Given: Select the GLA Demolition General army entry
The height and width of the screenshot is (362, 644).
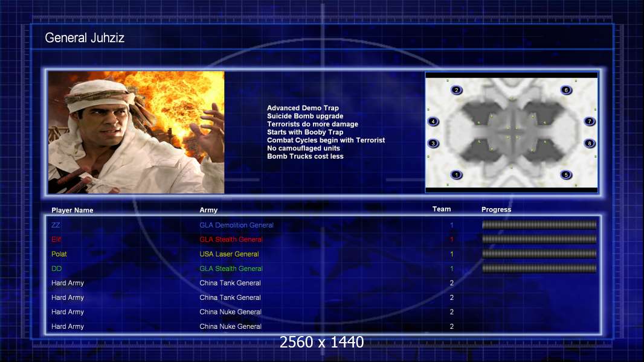Looking at the screenshot, I should (x=236, y=225).
